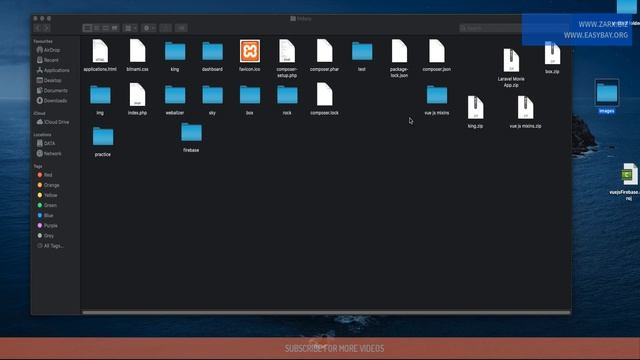Select the box folder
This screenshot has width=640, height=360.
pyautogui.click(x=250, y=99)
